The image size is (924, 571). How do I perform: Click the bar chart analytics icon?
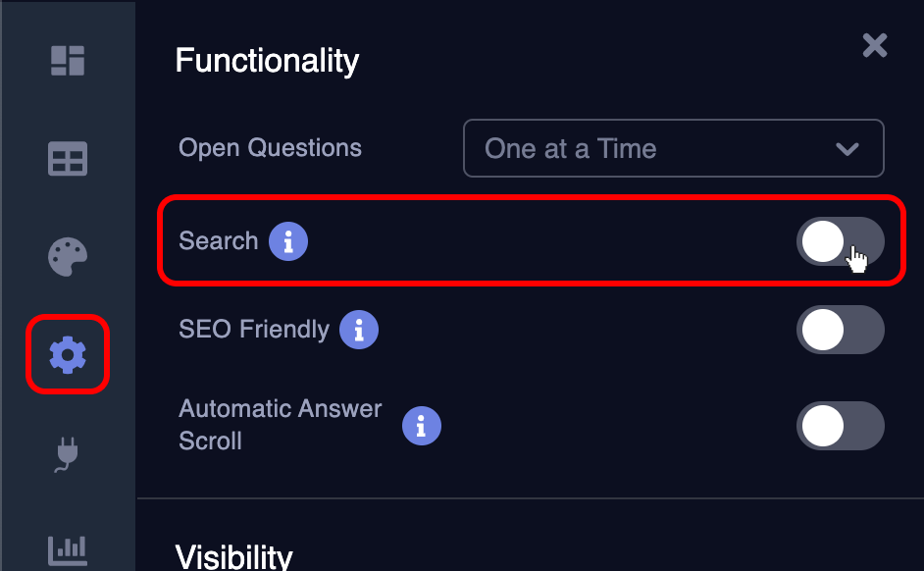point(68,549)
